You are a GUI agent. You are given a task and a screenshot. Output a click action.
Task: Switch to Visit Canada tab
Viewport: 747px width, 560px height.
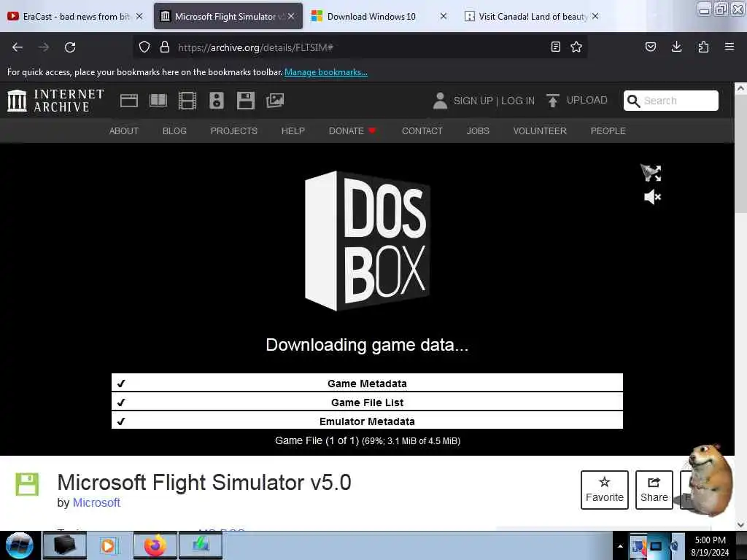[x=526, y=16]
